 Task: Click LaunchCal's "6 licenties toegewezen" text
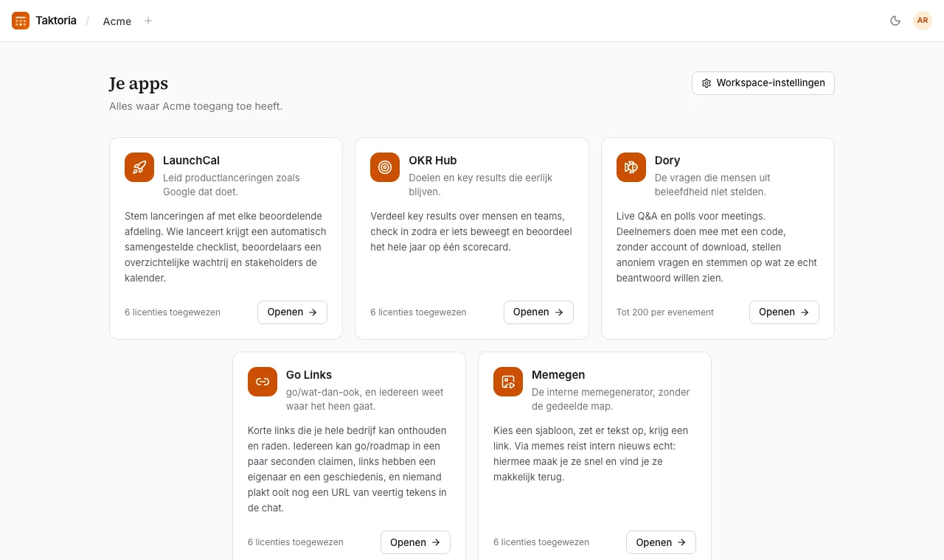click(x=173, y=312)
